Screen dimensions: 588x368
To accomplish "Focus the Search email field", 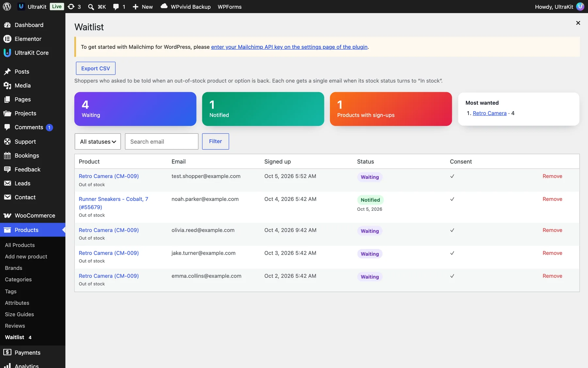I will [161, 141].
